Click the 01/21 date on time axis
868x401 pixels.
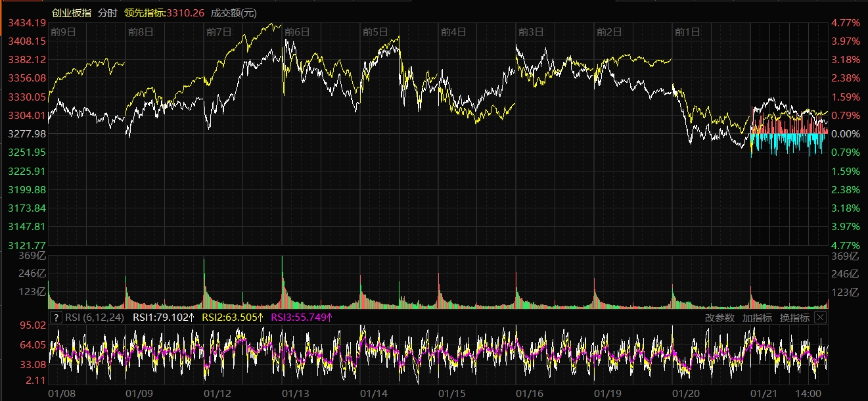coord(764,393)
